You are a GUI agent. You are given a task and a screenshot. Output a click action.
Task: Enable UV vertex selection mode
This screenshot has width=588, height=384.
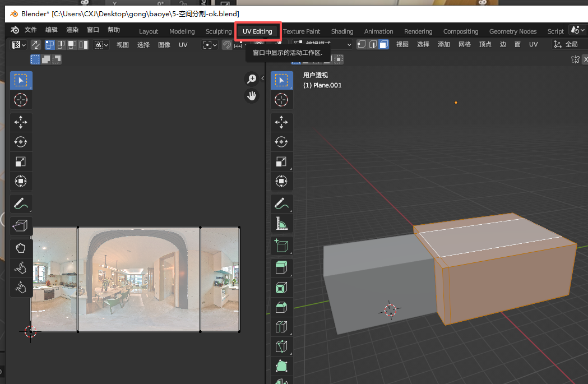pos(50,45)
